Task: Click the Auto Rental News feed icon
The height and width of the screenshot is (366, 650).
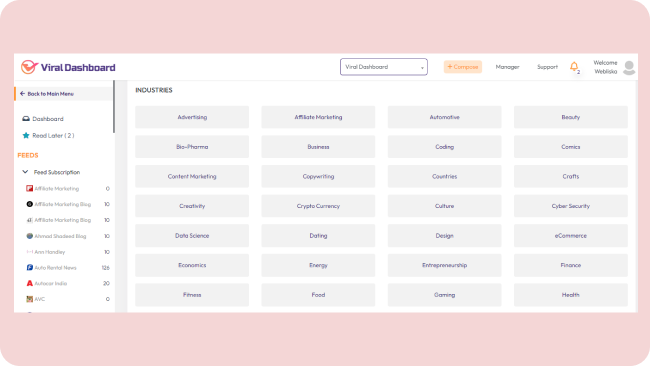Action: pos(29,268)
